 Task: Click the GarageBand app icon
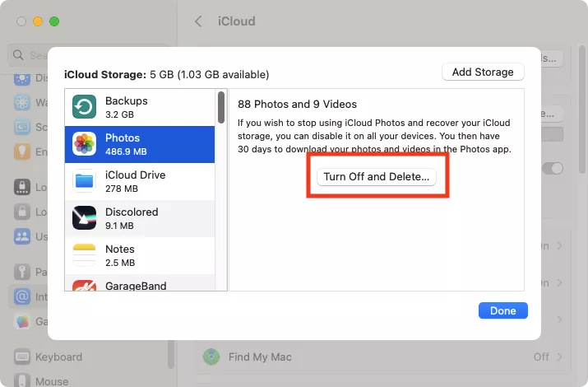coord(85,287)
